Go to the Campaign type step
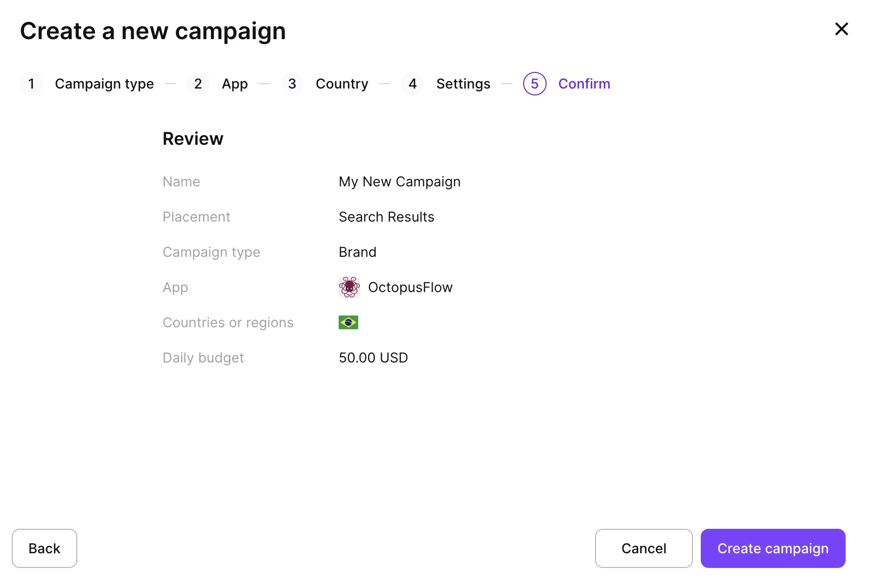874x588 pixels. (x=104, y=84)
